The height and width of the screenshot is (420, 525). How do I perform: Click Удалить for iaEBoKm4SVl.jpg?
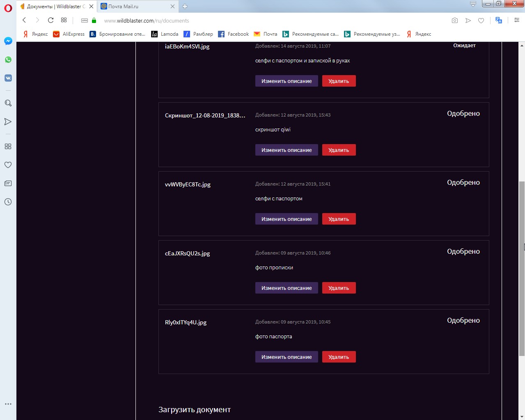pos(339,81)
